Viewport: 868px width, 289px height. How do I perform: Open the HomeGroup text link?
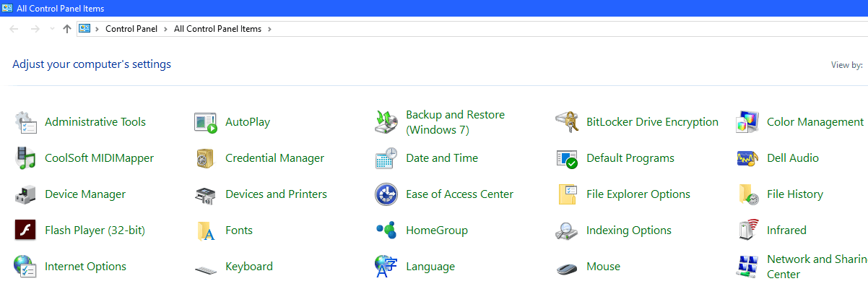point(437,230)
